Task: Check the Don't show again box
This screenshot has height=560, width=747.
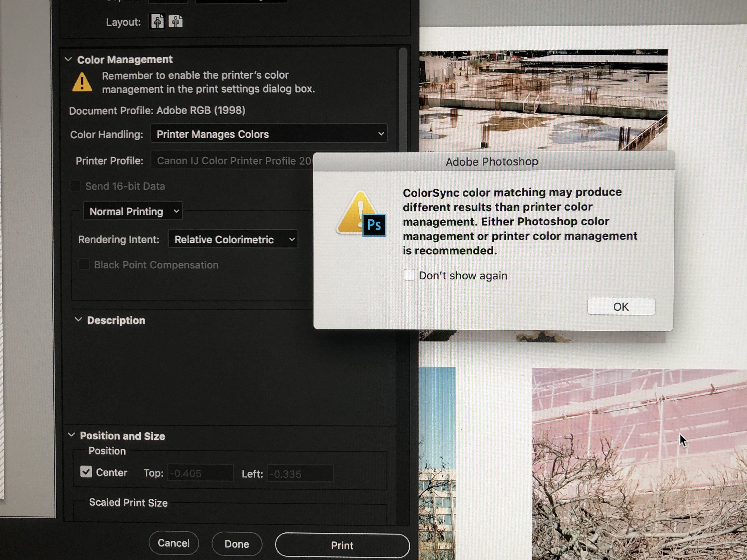Action: (x=409, y=275)
